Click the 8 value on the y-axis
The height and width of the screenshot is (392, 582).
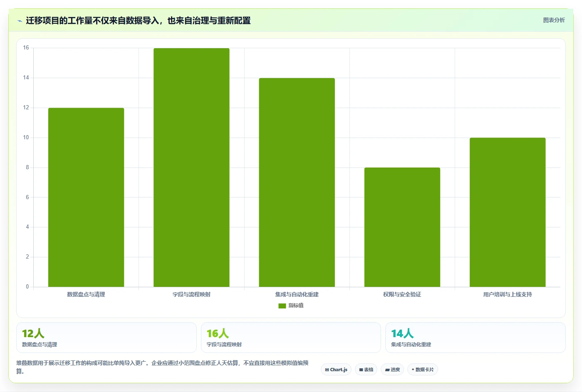[27, 168]
